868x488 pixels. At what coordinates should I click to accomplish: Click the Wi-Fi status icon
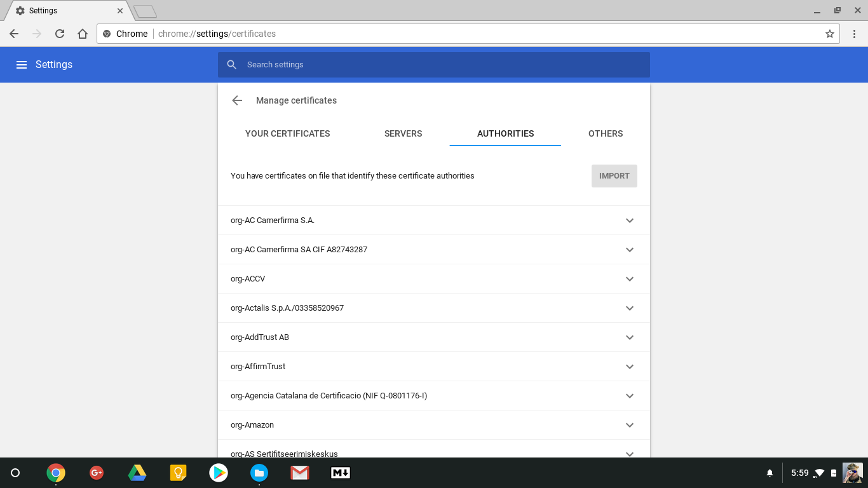(819, 473)
